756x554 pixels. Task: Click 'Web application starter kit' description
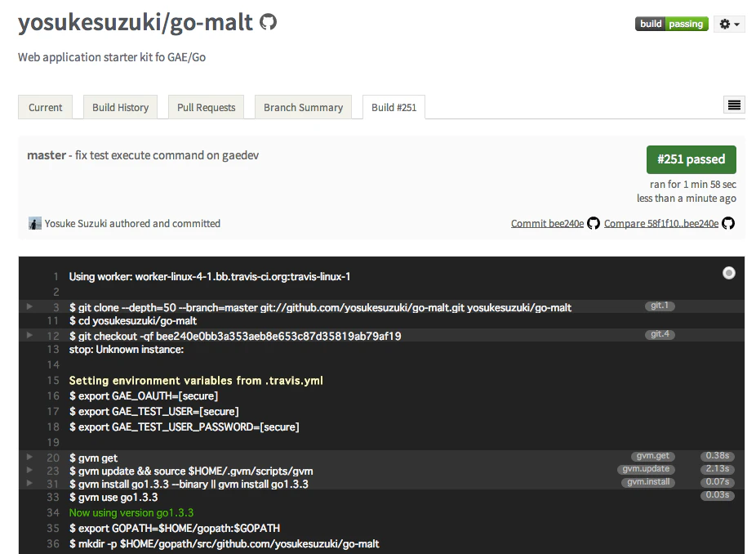click(112, 57)
